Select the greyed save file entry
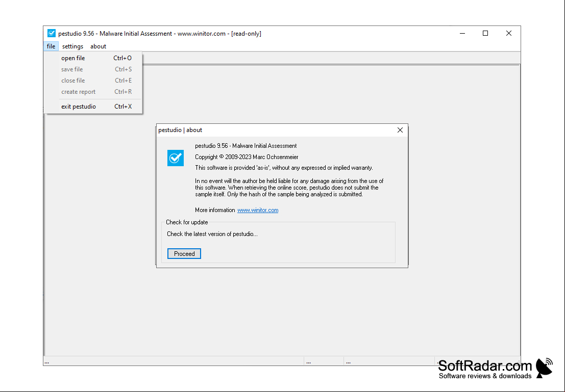The height and width of the screenshot is (392, 565). click(93, 69)
